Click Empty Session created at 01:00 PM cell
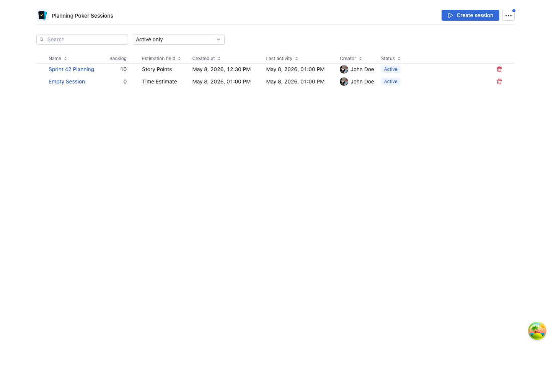Viewport: 551px width, 392px height. (222, 82)
